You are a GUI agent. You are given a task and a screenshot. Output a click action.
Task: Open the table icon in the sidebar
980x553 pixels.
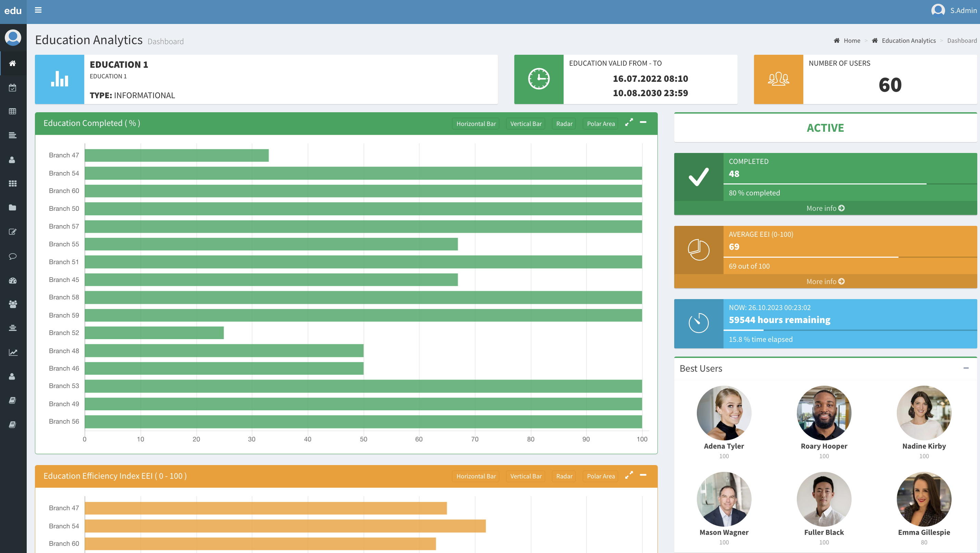click(13, 111)
